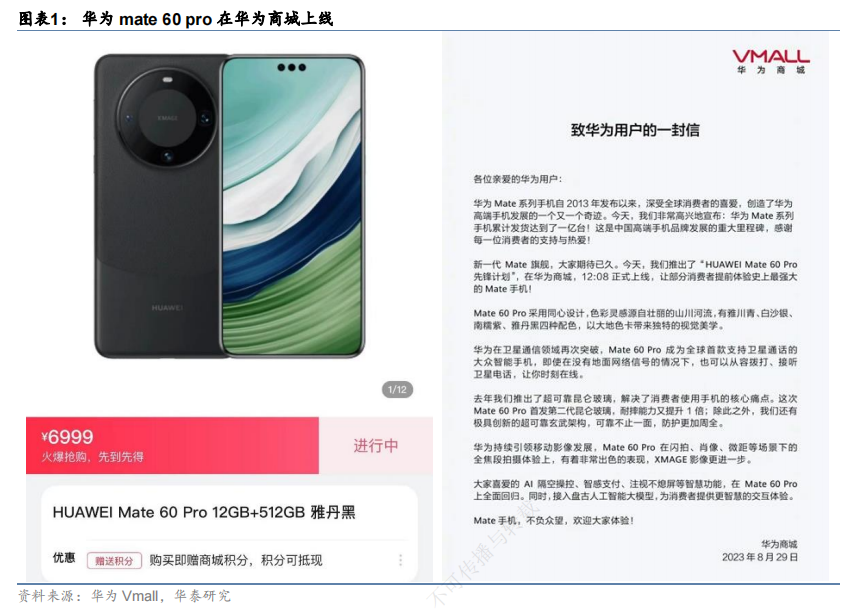
Task: Click the 优惠 discount label
Action: (64, 558)
